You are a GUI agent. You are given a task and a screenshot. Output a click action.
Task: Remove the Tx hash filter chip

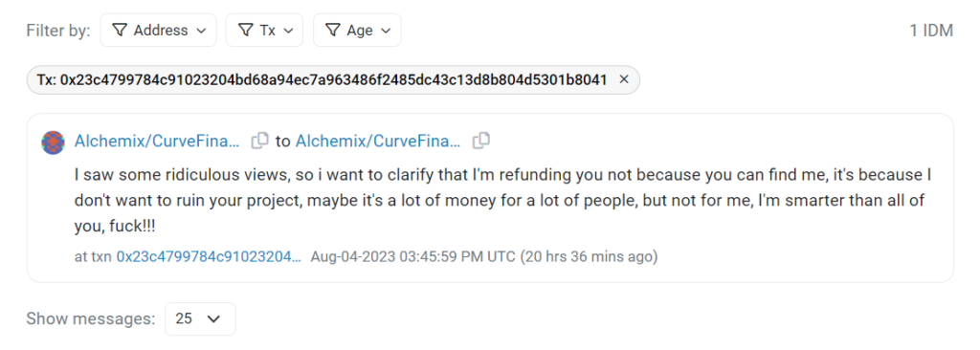623,79
